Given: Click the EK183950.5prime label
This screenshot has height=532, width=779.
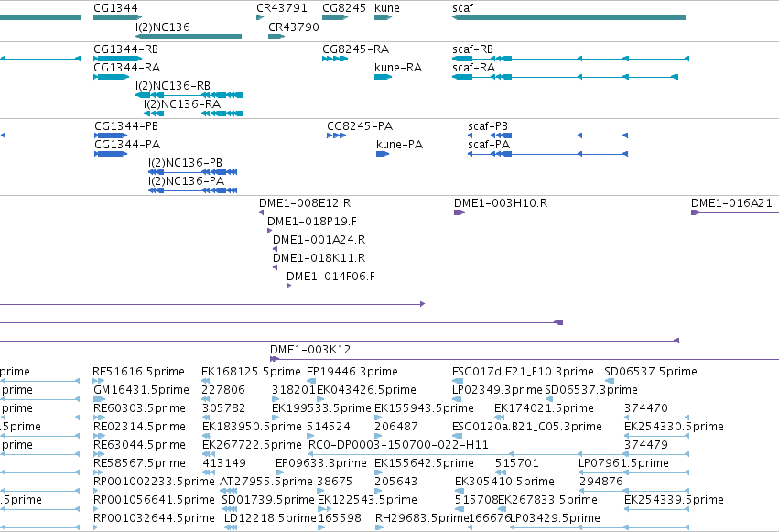Looking at the screenshot, I should coord(252,427).
